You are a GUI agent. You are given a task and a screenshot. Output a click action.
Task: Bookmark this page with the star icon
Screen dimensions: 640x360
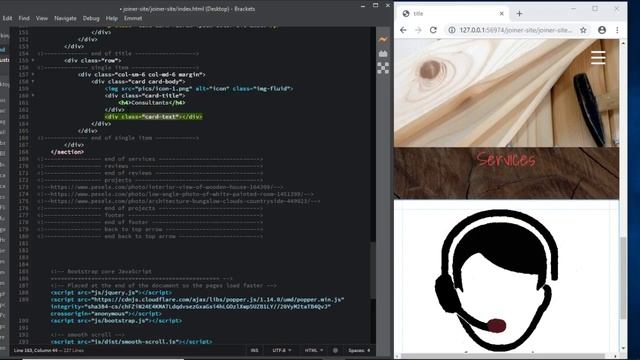583,30
